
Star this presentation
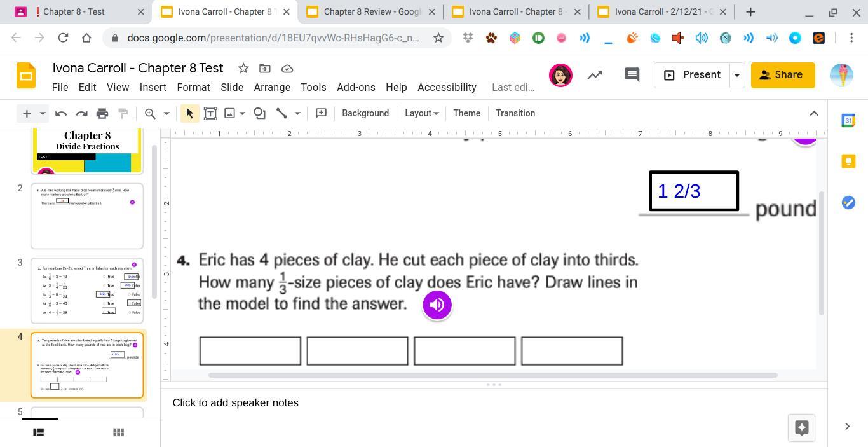point(243,68)
